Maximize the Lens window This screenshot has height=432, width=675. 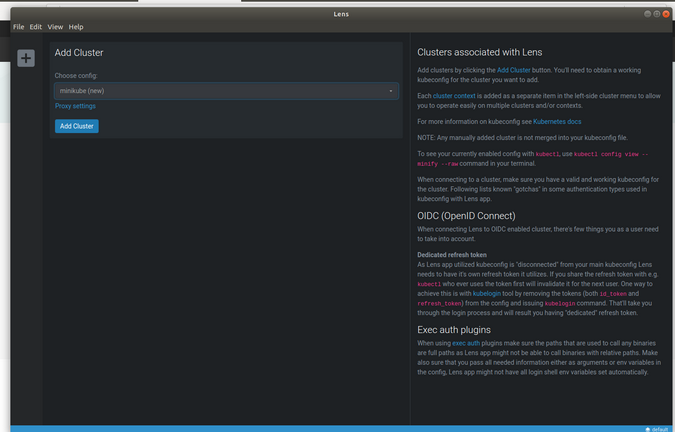[x=652, y=14]
